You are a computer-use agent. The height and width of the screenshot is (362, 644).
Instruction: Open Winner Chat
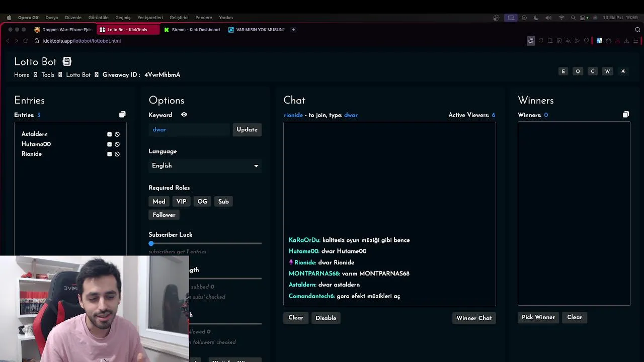pos(474,318)
